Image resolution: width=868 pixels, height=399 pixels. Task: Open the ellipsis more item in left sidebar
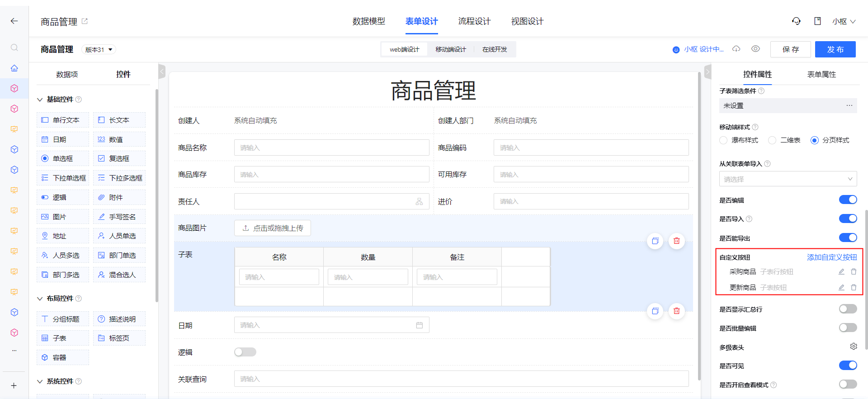click(x=14, y=351)
